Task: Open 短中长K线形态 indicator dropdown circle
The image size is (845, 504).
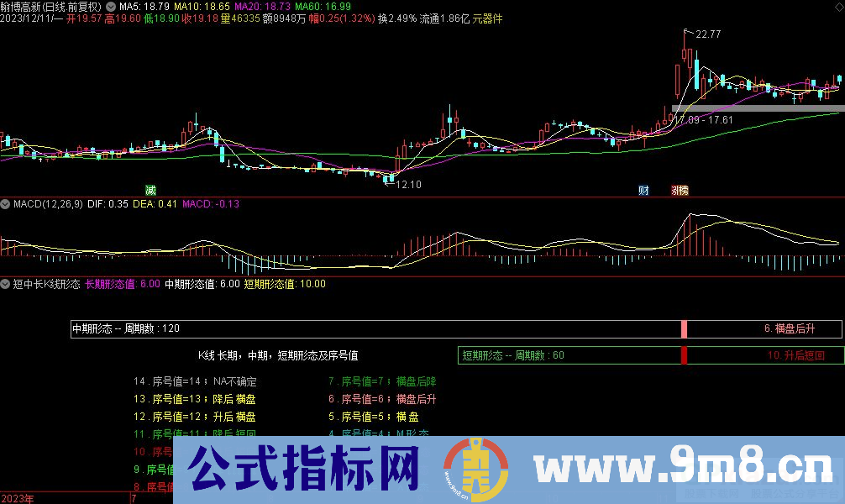Action: tap(5, 284)
